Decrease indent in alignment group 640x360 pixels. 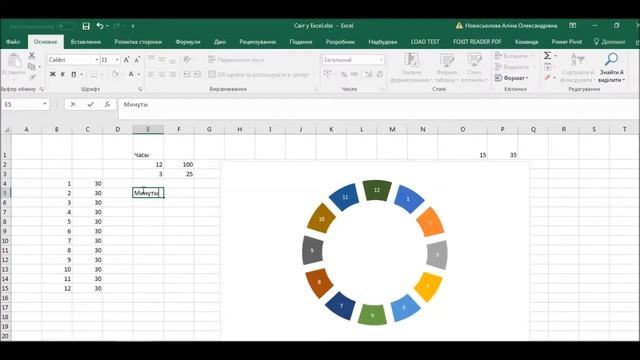pyautogui.click(x=187, y=74)
